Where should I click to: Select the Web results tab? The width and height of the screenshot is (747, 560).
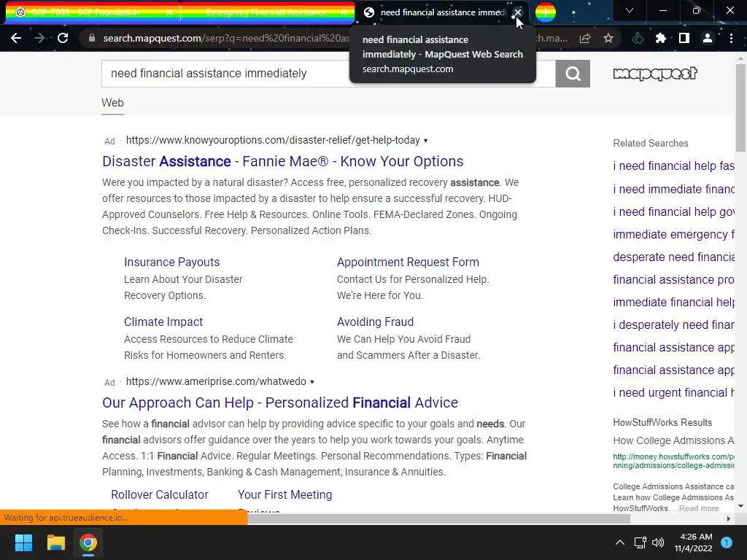point(112,103)
